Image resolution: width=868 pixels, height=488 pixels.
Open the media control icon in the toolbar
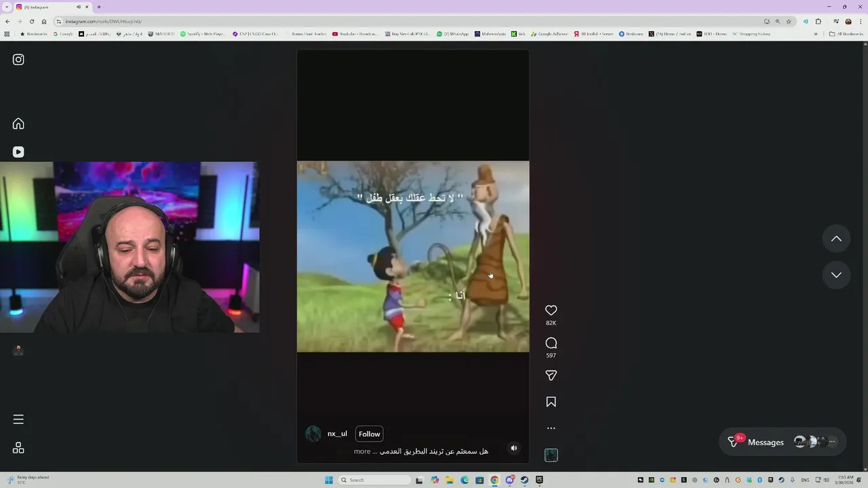coord(836,22)
